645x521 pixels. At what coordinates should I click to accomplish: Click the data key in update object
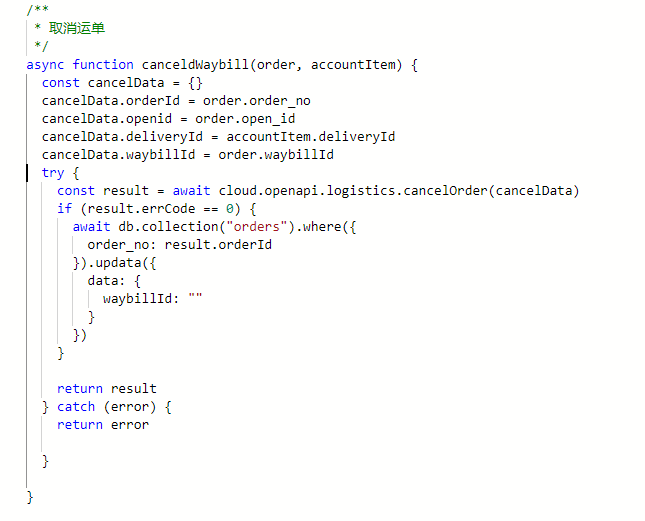point(102,281)
